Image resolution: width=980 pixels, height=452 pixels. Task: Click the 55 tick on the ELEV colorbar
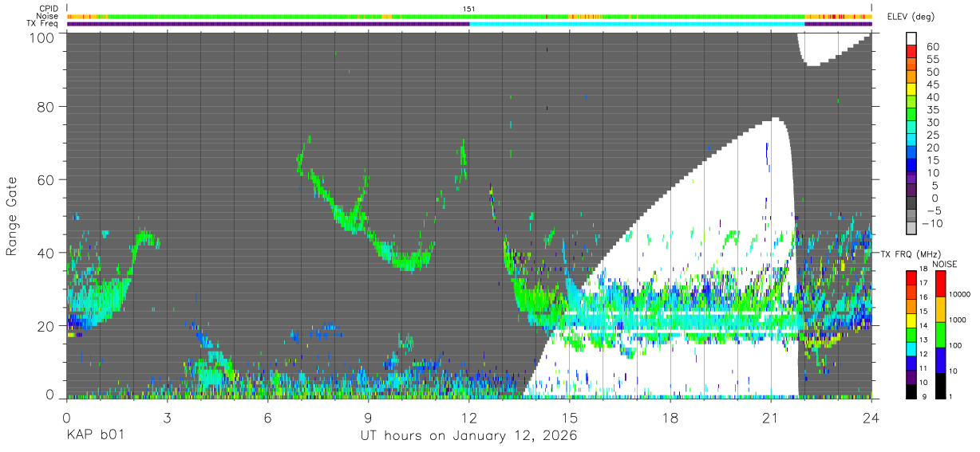[x=932, y=60]
